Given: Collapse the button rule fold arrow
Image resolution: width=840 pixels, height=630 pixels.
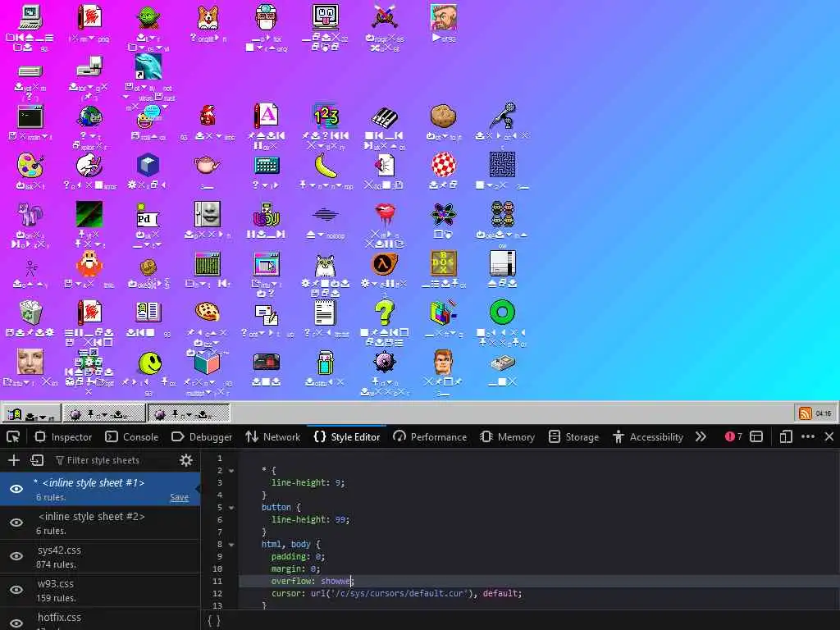Looking at the screenshot, I should tap(231, 507).
